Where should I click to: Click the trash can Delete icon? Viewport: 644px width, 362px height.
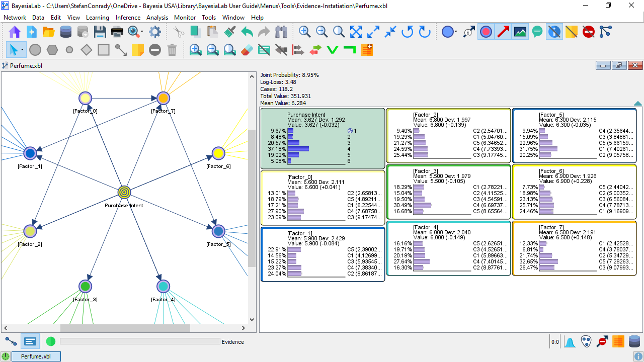coord(172,50)
